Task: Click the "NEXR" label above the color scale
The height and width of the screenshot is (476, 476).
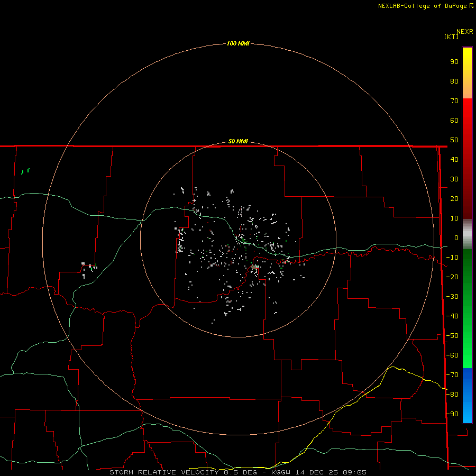Action: tap(465, 32)
